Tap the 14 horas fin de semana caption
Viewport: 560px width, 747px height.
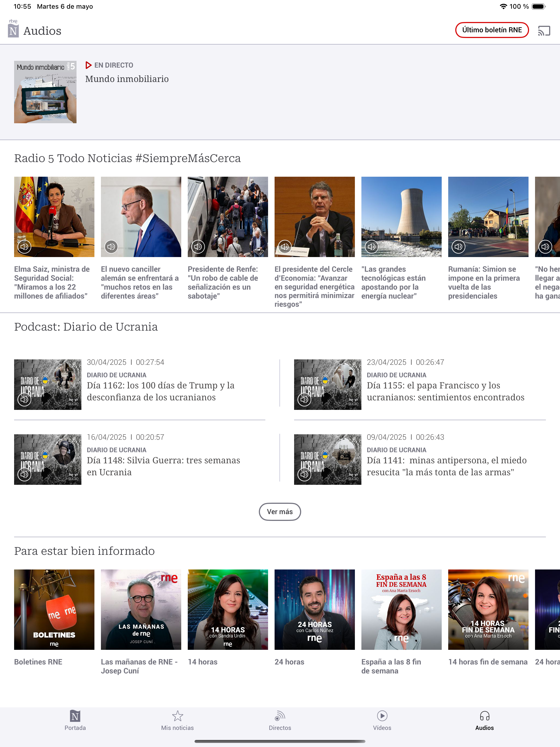488,662
